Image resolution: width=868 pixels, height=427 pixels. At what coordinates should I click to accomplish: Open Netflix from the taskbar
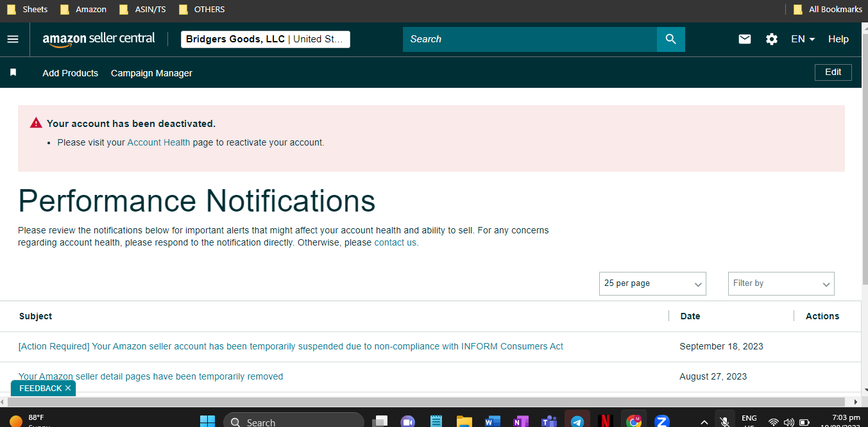coord(606,421)
